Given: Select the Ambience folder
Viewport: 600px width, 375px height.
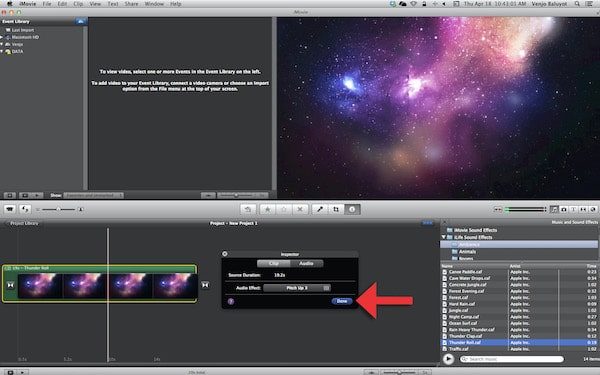Looking at the screenshot, I should pos(519,245).
